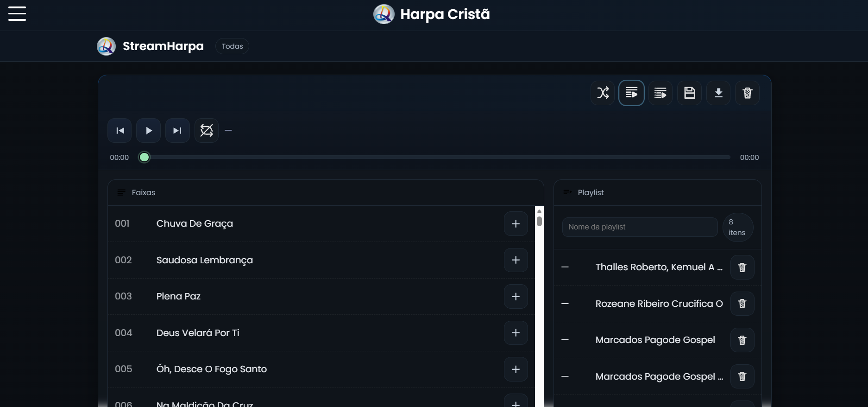
Task: Skip to the next track
Action: 177,131
